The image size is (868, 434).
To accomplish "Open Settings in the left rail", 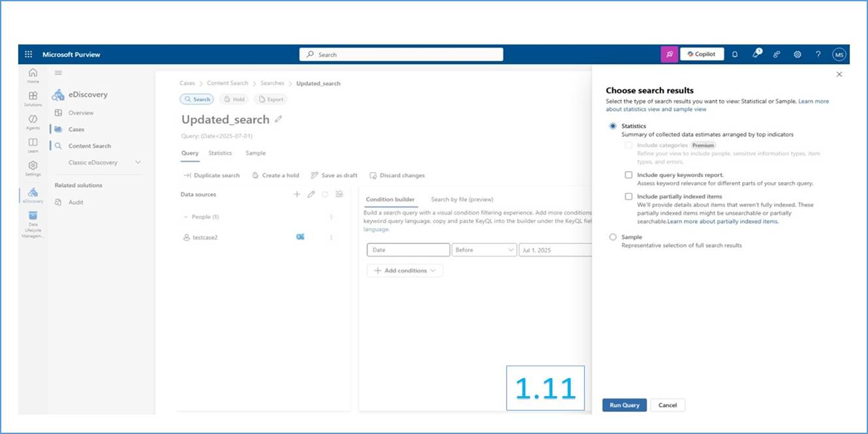I will pyautogui.click(x=33, y=168).
